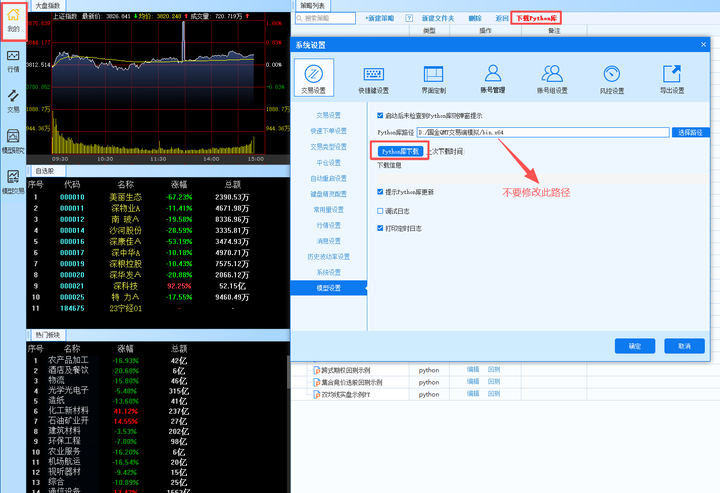Open the 交易 trade sidebar icon
The image size is (720, 493).
click(13, 101)
